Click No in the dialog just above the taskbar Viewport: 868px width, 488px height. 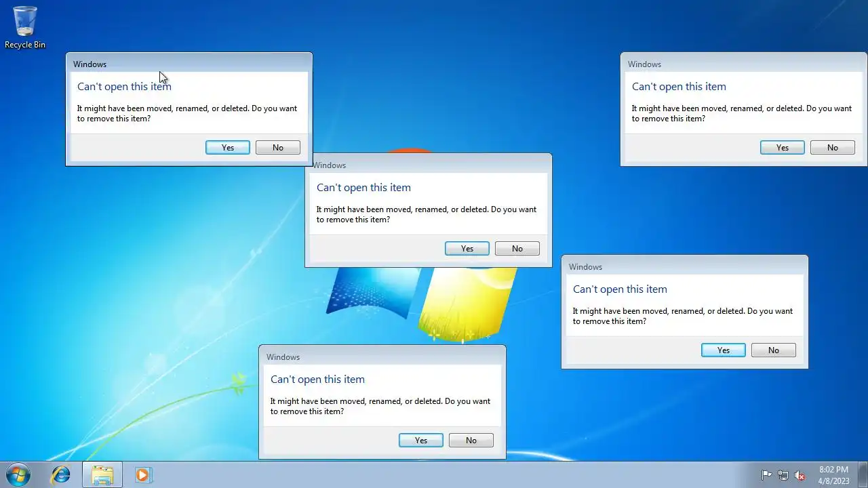[471, 441]
